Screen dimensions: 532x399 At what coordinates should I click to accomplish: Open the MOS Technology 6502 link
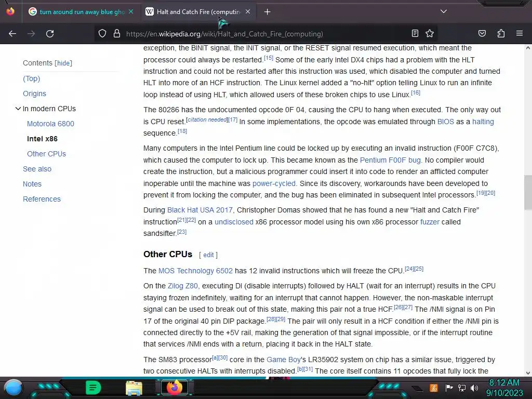pos(195,271)
